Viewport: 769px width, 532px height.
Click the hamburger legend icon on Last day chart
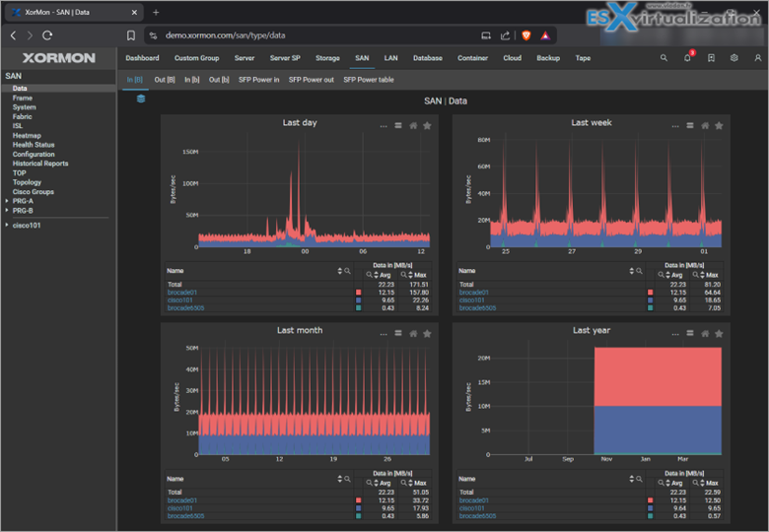pyautogui.click(x=398, y=126)
